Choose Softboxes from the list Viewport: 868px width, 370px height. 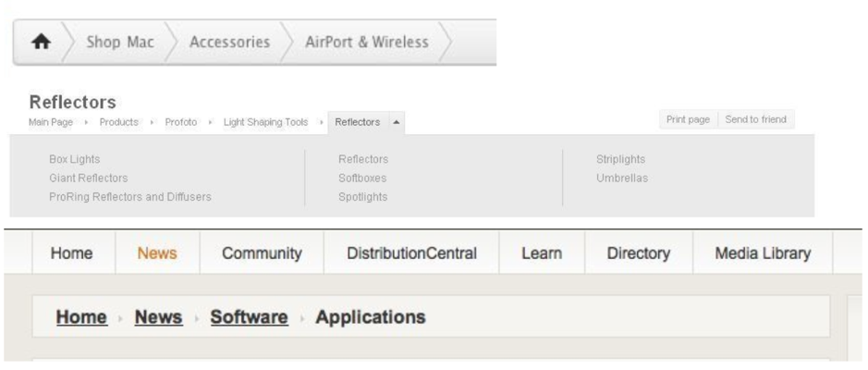coord(362,178)
